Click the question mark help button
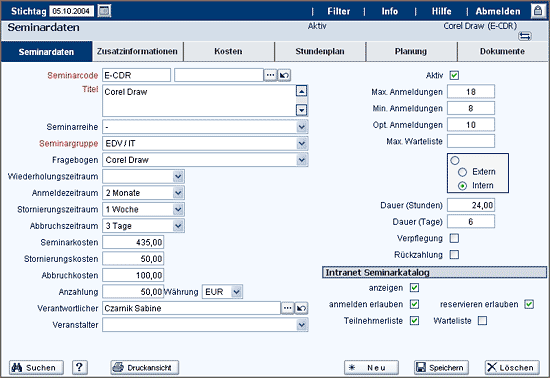The height and width of the screenshot is (378, 550). 80,367
